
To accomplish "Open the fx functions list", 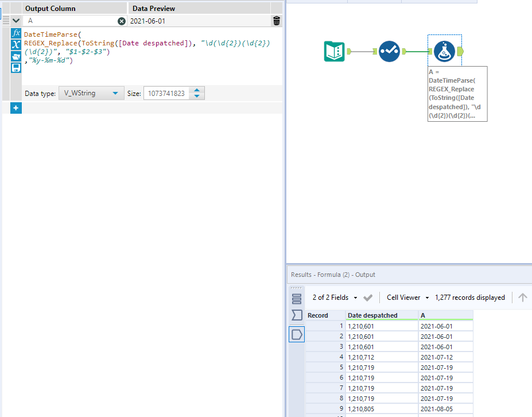I will pos(16,33).
